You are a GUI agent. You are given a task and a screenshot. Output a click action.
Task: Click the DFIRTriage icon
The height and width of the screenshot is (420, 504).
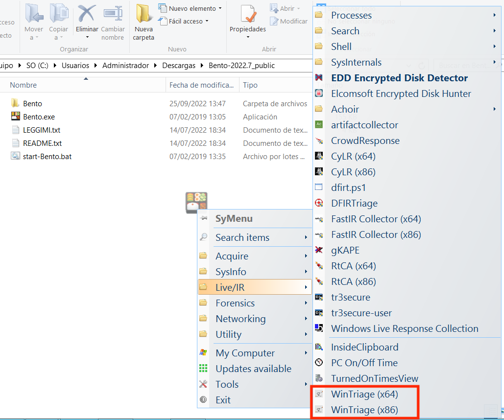tap(319, 203)
